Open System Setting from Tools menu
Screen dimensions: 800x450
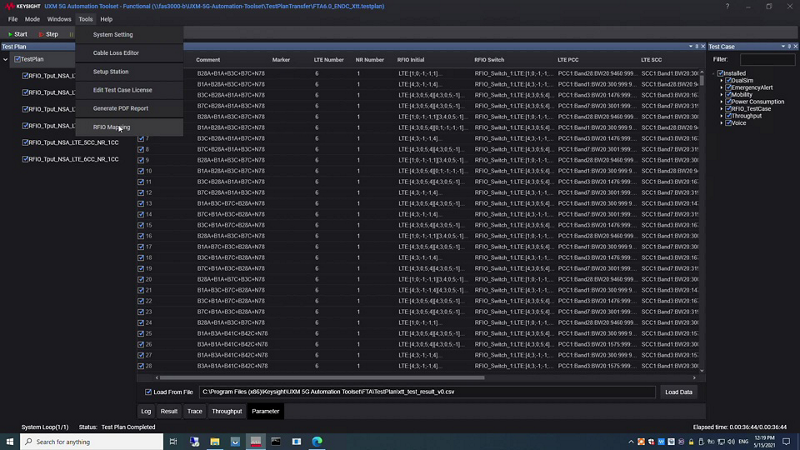click(x=129, y=35)
